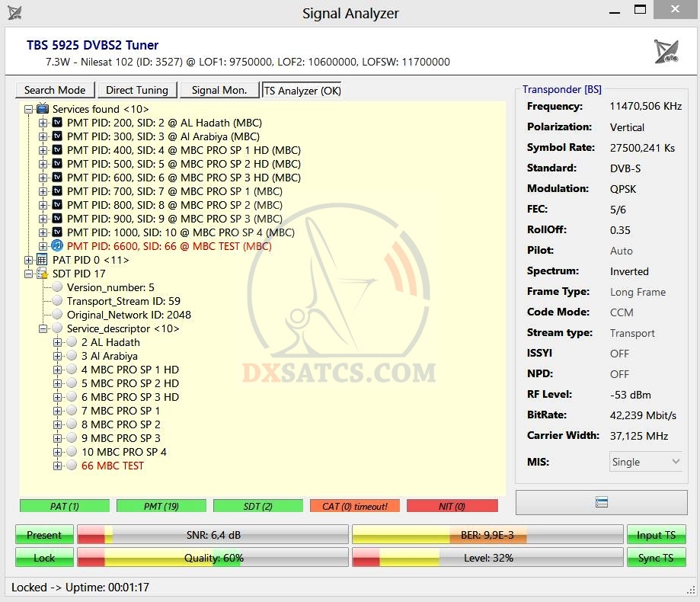The width and height of the screenshot is (700, 602).
Task: Click the Present status indicator
Action: point(44,535)
